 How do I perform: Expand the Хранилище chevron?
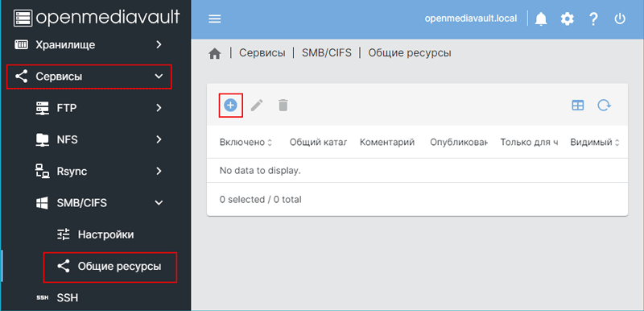pyautogui.click(x=159, y=44)
